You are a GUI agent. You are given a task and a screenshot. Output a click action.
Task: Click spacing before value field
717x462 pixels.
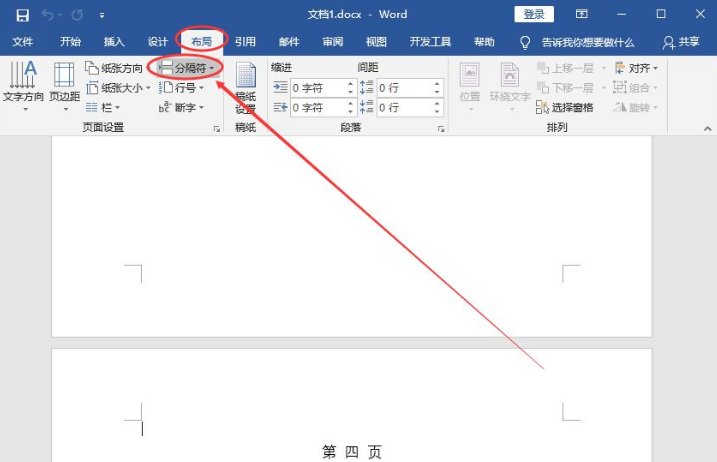click(x=404, y=88)
